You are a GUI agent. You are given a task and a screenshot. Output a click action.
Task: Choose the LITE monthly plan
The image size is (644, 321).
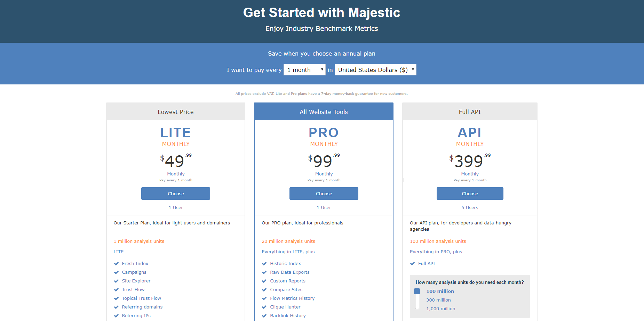point(176,194)
